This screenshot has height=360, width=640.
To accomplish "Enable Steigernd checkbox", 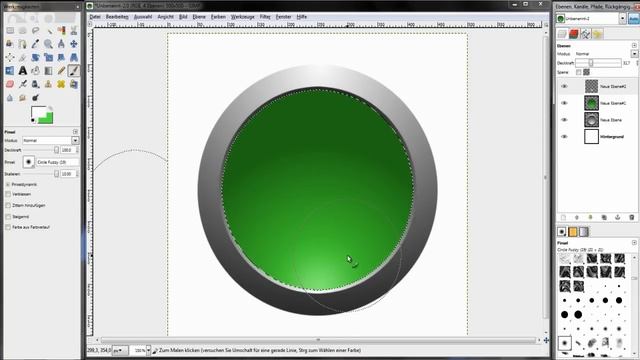I will [8, 216].
